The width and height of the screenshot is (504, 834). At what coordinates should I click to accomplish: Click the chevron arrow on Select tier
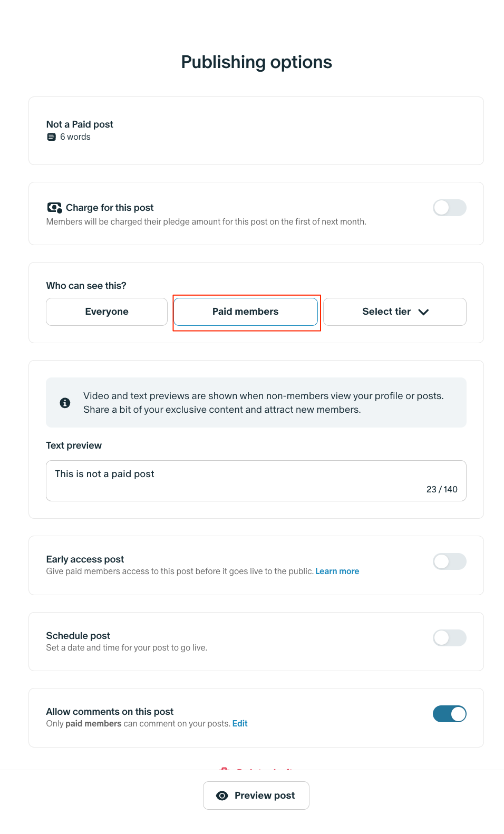coord(423,312)
